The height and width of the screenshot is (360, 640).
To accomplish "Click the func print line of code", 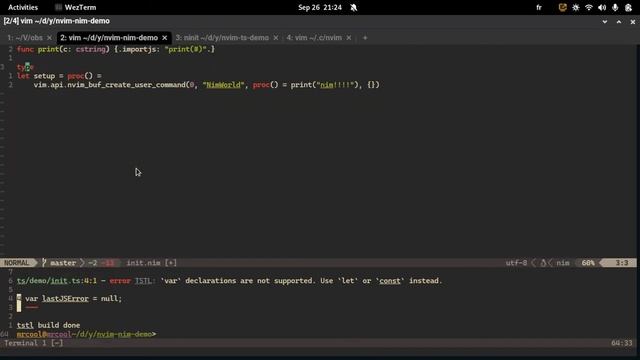I will [116, 49].
